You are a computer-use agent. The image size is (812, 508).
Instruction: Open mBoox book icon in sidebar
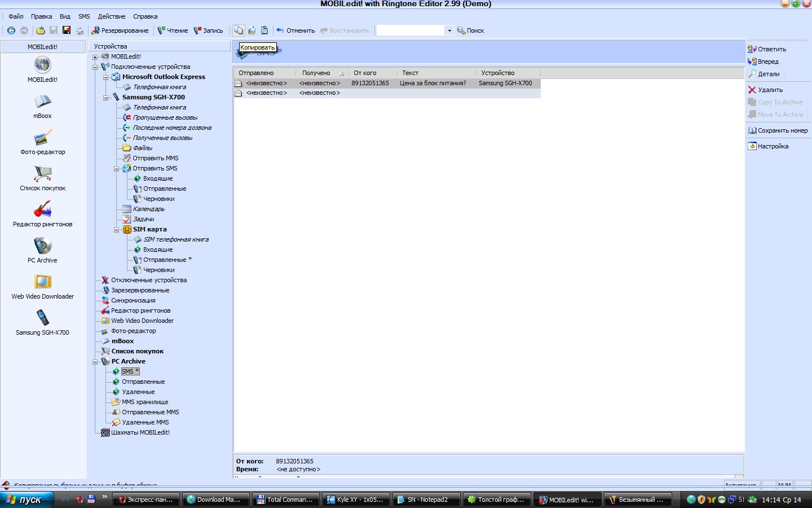[43, 102]
